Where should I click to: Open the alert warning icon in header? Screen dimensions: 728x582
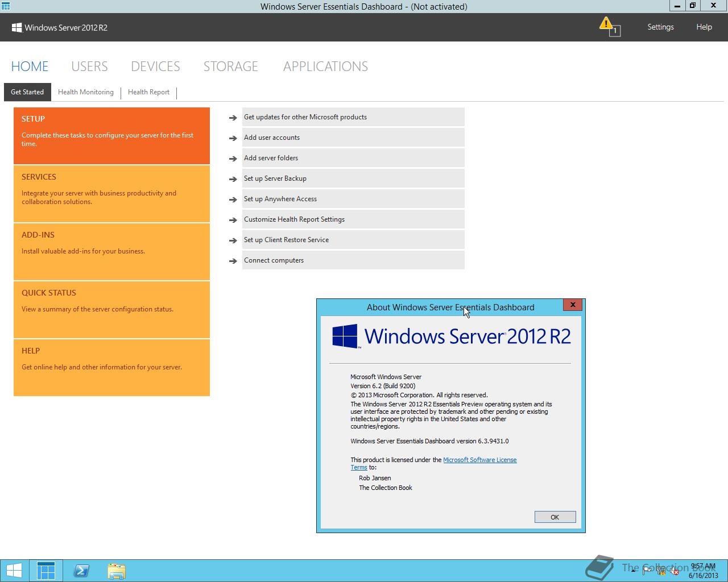pyautogui.click(x=609, y=26)
